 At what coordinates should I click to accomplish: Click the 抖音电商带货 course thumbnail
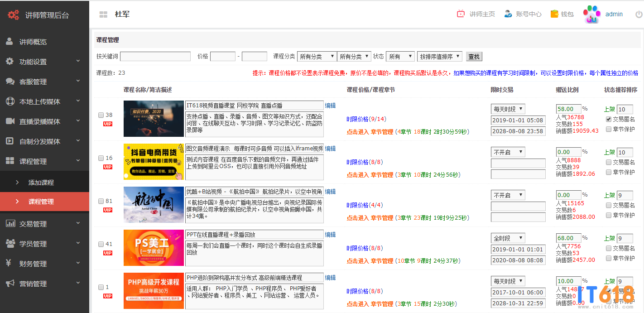154,162
